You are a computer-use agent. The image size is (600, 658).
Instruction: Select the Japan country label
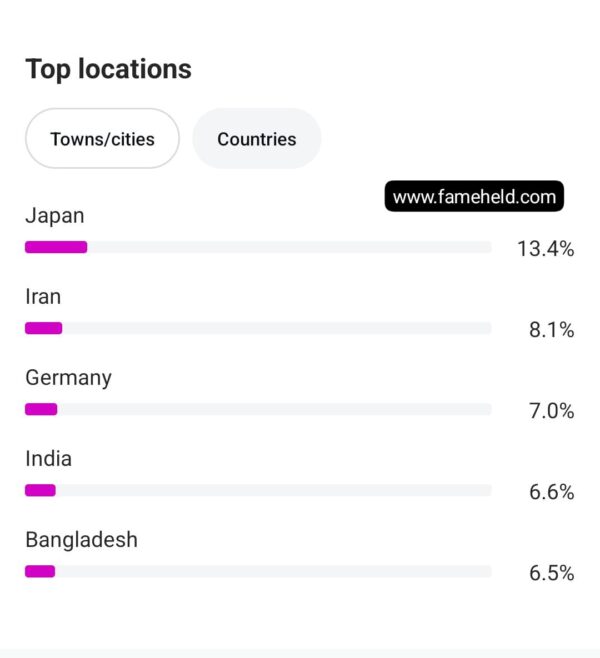pos(55,217)
